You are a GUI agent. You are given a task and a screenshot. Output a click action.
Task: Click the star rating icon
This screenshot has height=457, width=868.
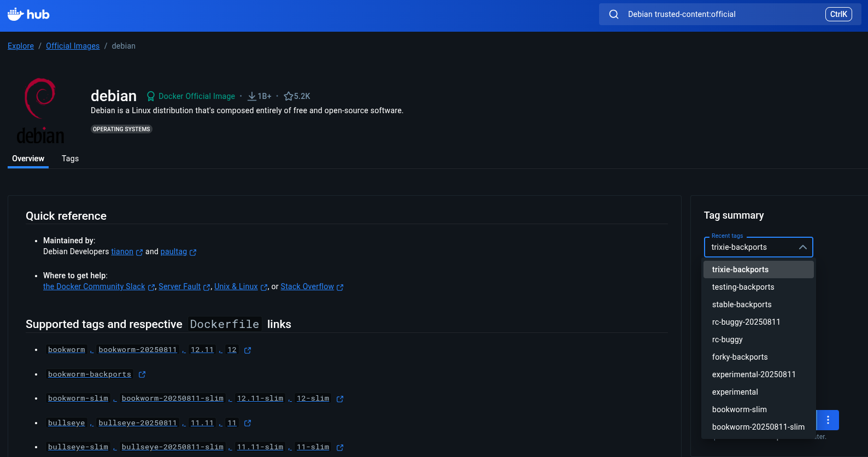click(289, 96)
